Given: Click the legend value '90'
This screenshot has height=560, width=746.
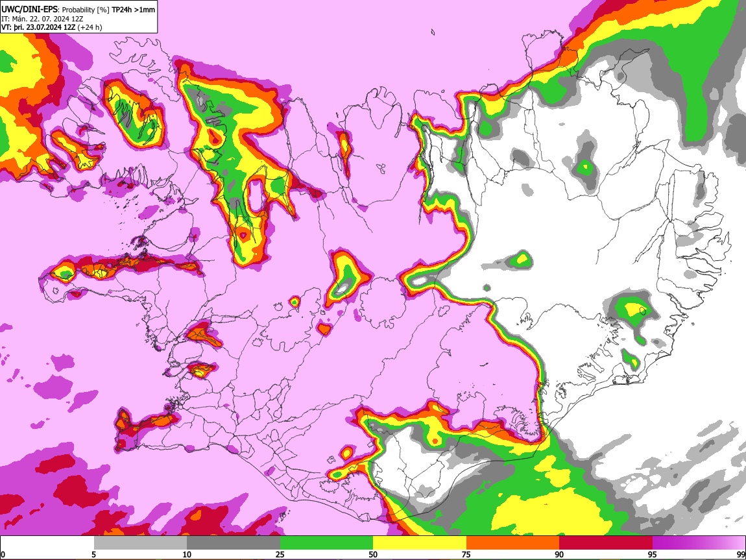Looking at the screenshot, I should click(559, 554).
